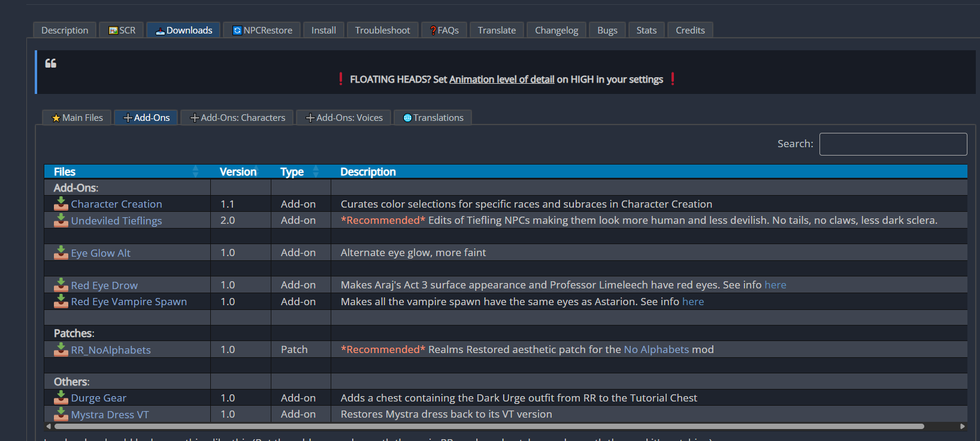Screen dimensions: 980x441
Task: Click the Red Eye Drow download icon
Action: tap(61, 285)
